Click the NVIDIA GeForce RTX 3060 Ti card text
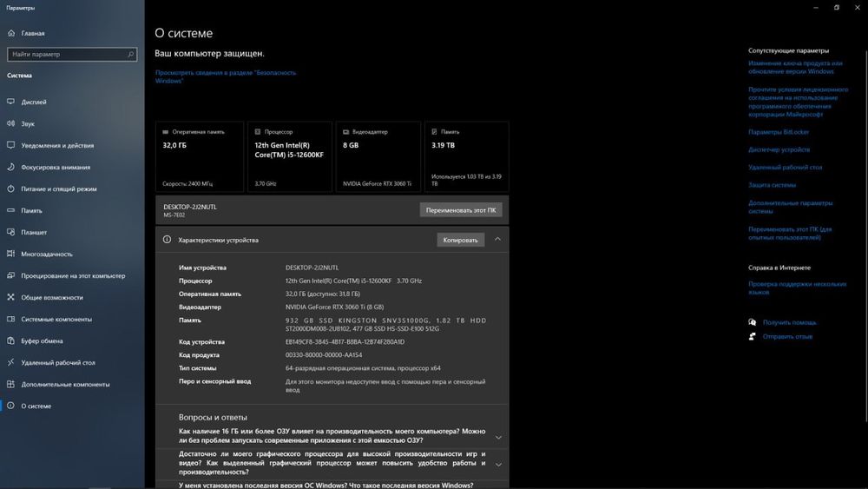 (377, 183)
